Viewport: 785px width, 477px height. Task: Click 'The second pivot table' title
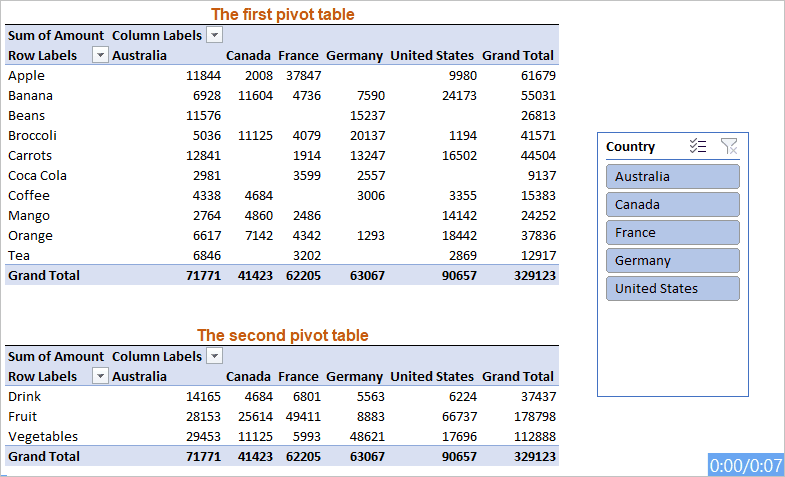click(x=282, y=335)
